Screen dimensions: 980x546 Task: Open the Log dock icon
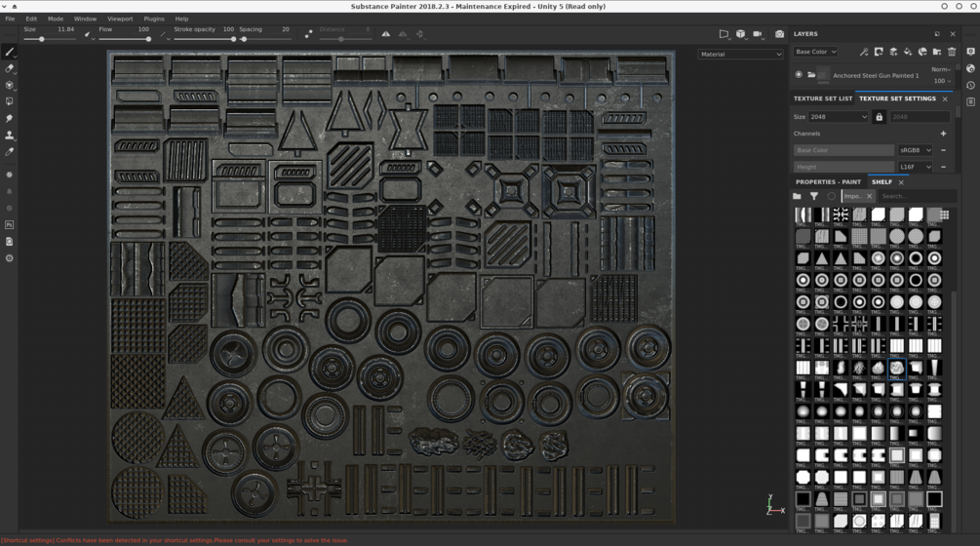pos(970,101)
